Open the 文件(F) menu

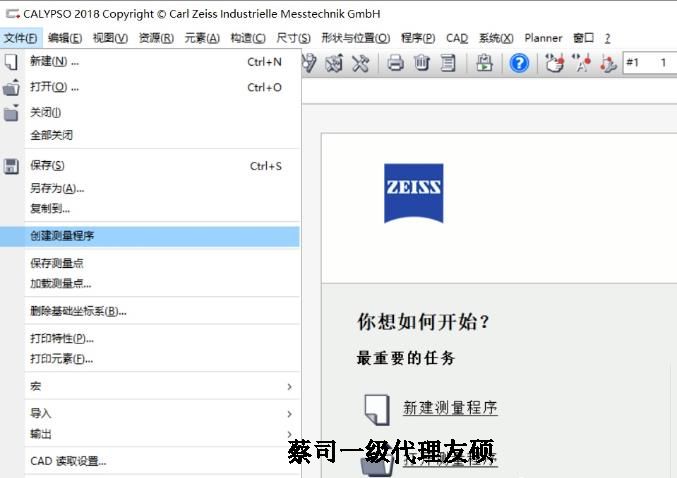tap(20, 38)
